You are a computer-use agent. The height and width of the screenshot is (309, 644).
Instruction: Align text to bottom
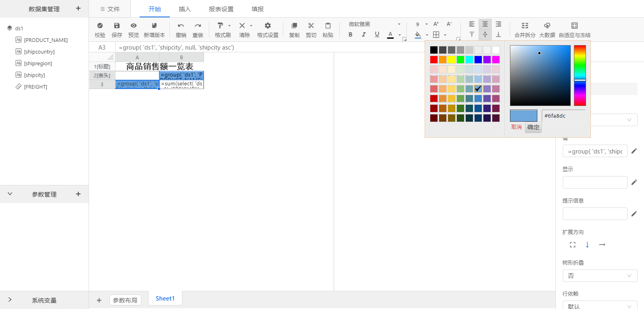498,35
